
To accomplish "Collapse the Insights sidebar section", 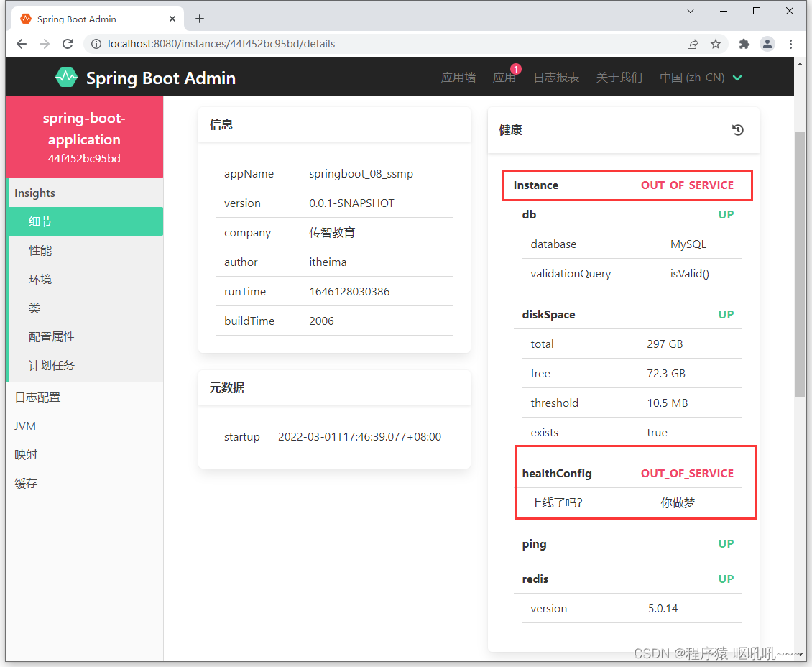I will click(x=86, y=193).
